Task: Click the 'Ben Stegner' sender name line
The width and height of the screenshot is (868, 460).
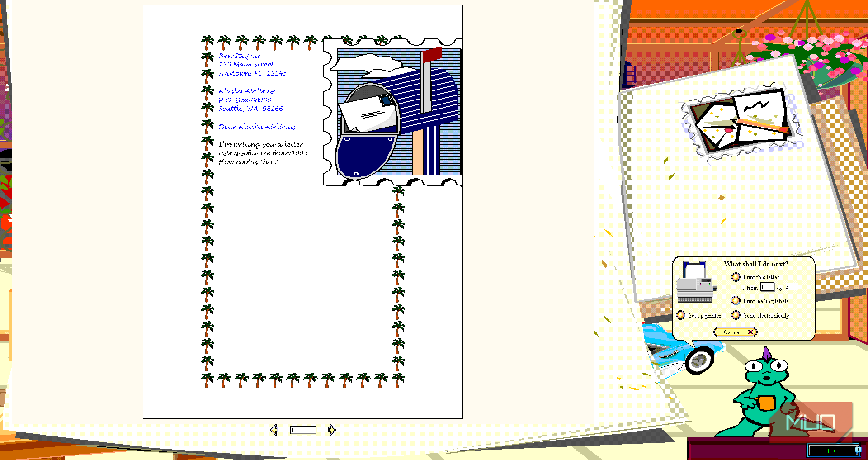Action: tap(240, 56)
